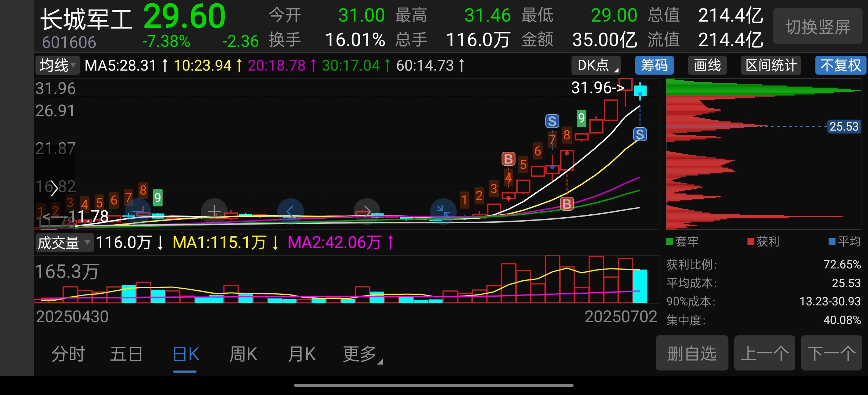Open the 成交量 sub-indicator dropdown

coord(64,243)
